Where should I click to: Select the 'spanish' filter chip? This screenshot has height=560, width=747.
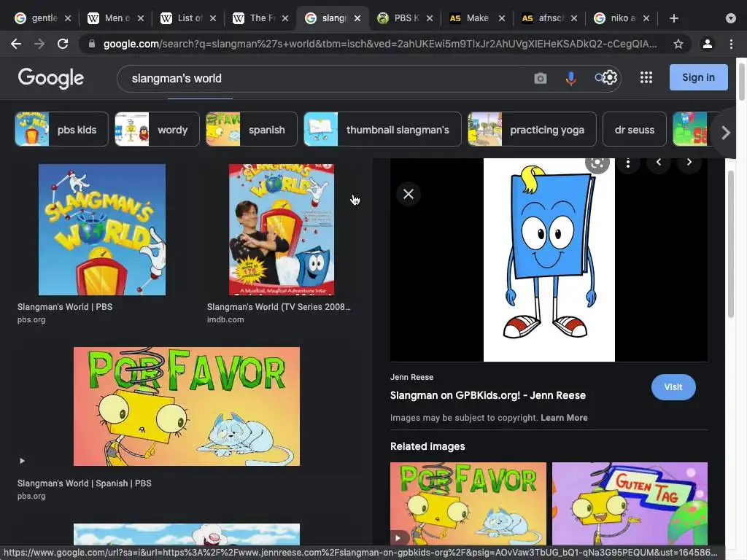coord(251,130)
